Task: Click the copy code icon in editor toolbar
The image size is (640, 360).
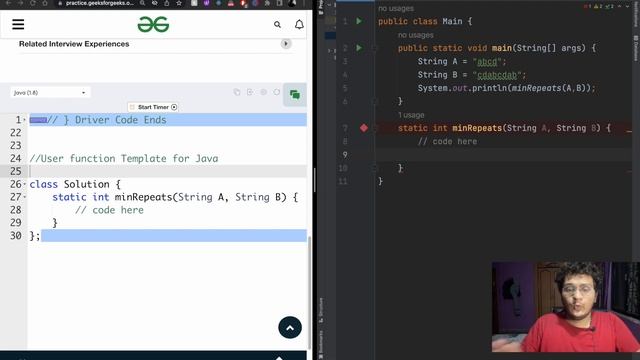Action: click(237, 92)
